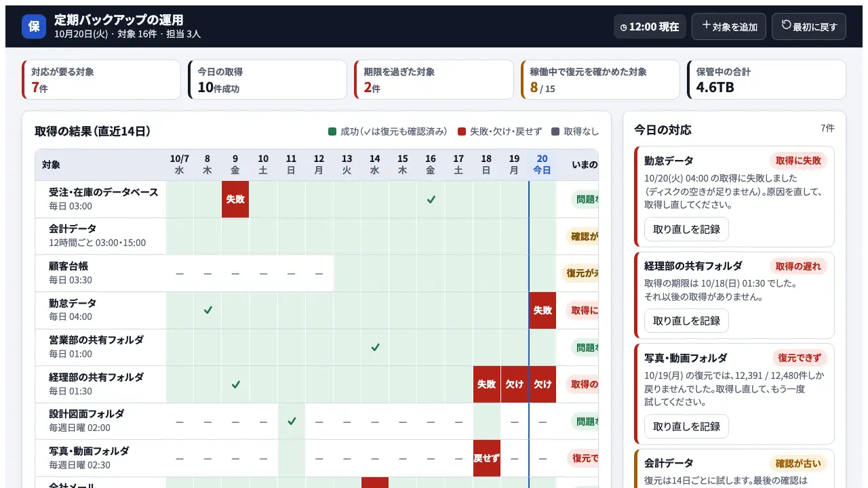Click the red 失敗・欠け・戻せず legend swatch

[462, 131]
